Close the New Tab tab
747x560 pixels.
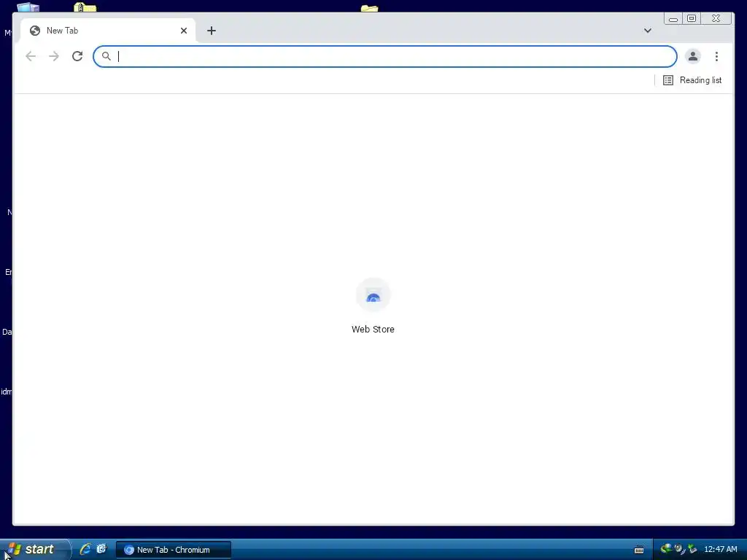[x=184, y=31]
